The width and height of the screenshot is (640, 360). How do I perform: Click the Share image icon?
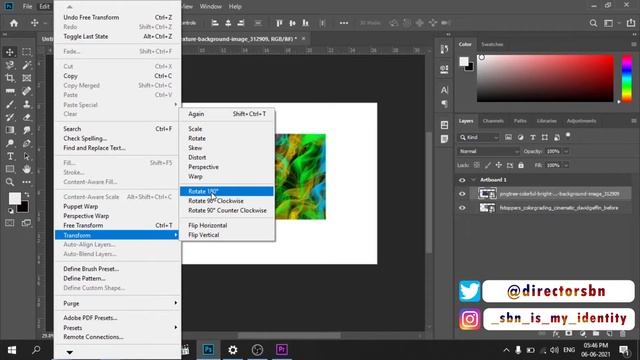coord(631,23)
